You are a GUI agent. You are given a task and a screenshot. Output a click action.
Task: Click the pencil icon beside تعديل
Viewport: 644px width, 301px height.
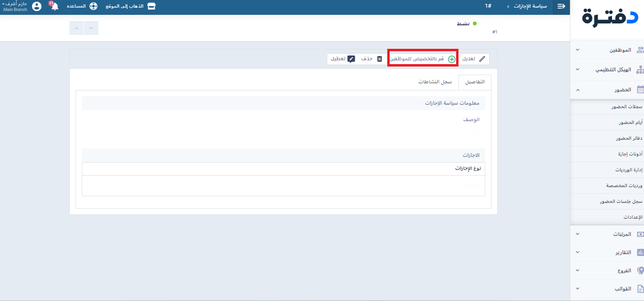tap(482, 59)
